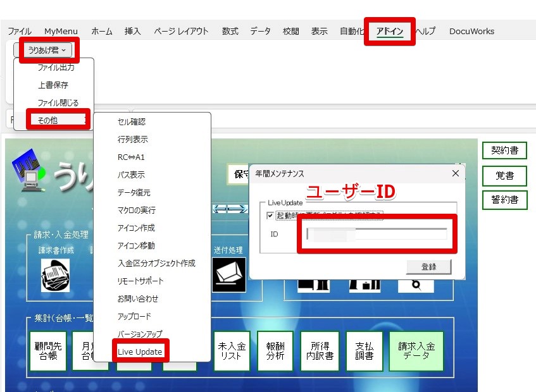
Task: Open the データ tab
Action: (260, 31)
